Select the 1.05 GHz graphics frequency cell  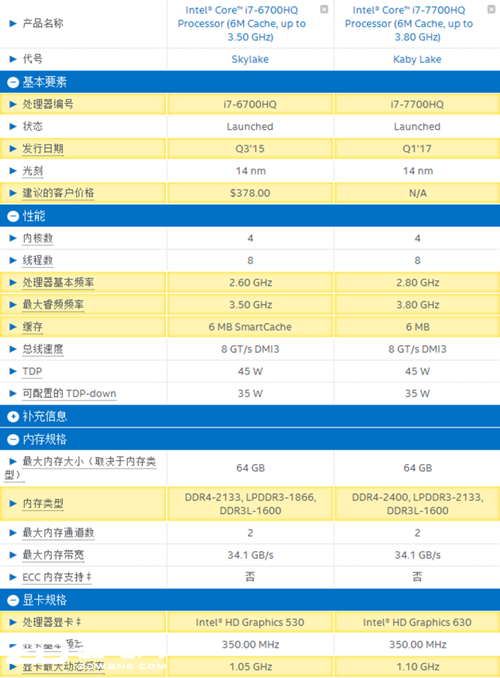250,667
